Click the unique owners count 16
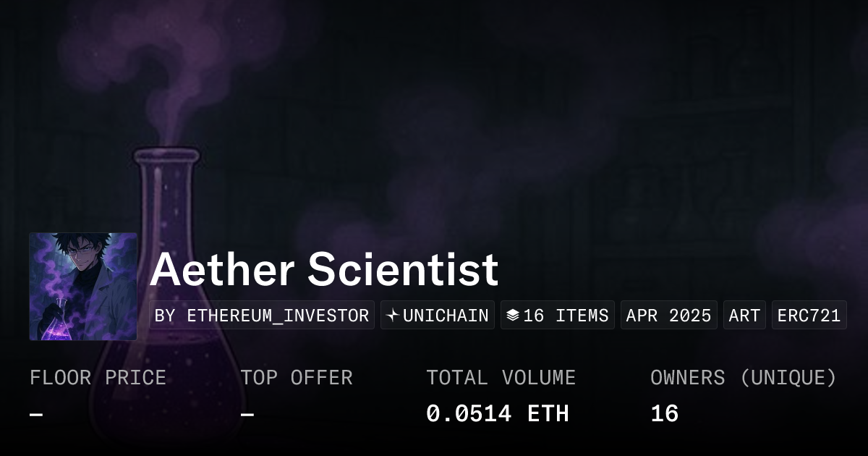 (x=664, y=414)
